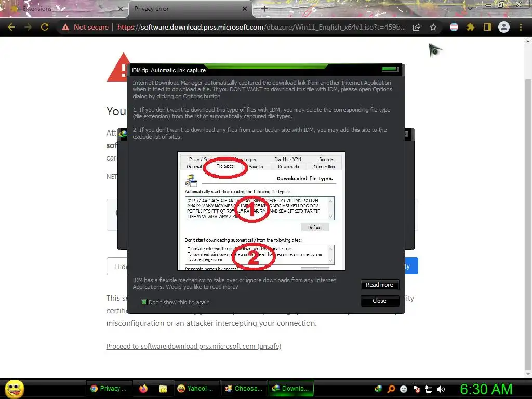Close the Extensions tab
The height and width of the screenshot is (399, 532).
[120, 9]
